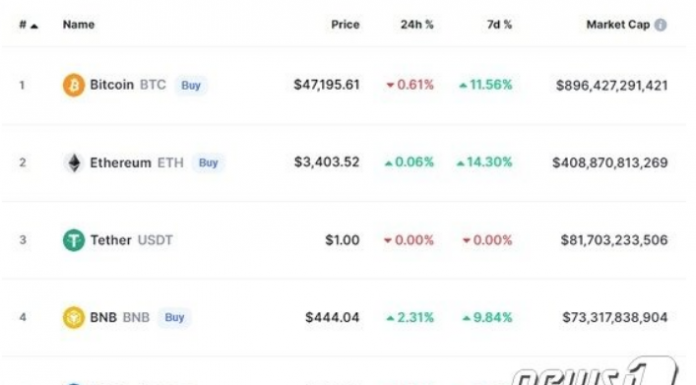
Task: Open the Ethereum ETH name link
Action: click(x=137, y=163)
